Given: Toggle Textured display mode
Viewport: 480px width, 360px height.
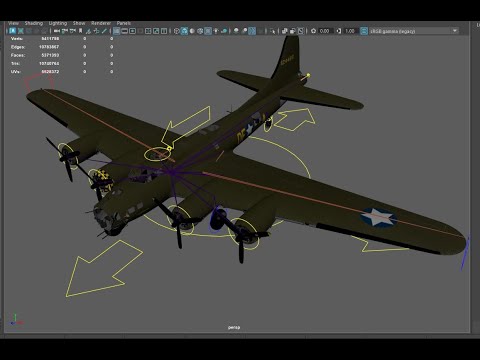Looking at the screenshot, I should (x=208, y=31).
